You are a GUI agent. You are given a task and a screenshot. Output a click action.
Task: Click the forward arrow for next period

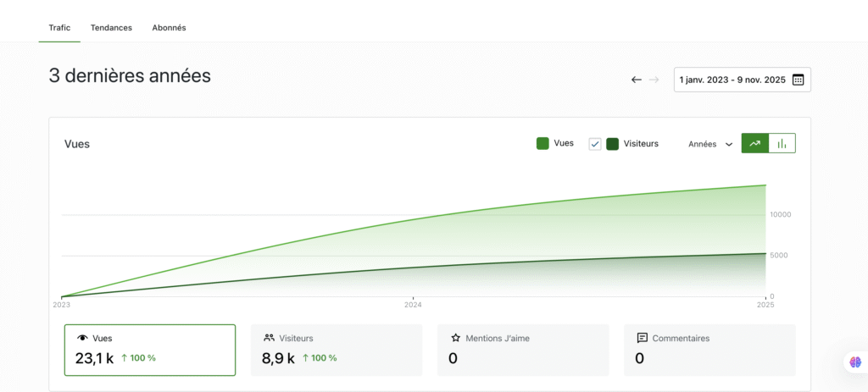click(x=654, y=80)
